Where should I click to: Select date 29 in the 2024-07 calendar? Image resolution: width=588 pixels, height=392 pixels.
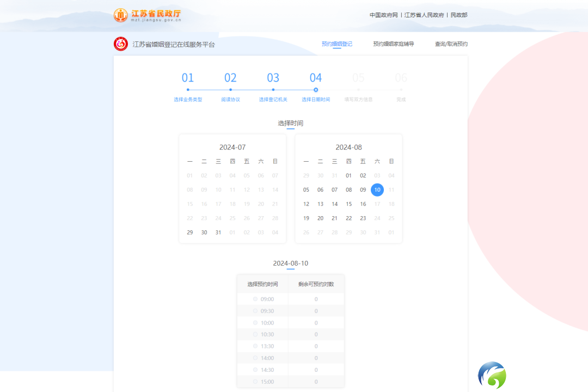coord(190,232)
